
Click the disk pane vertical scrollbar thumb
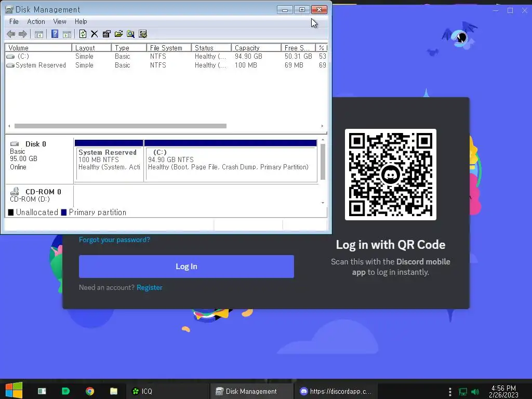click(323, 162)
